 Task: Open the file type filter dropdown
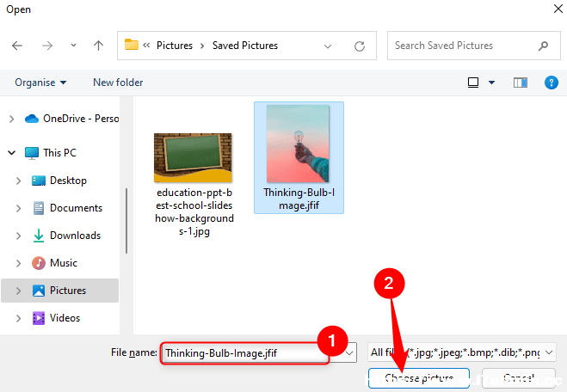(462, 352)
